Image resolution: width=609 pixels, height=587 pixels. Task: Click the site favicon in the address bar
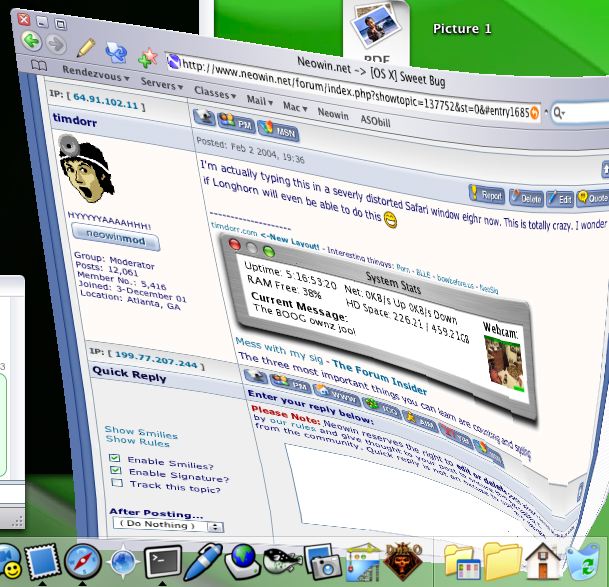click(x=174, y=62)
